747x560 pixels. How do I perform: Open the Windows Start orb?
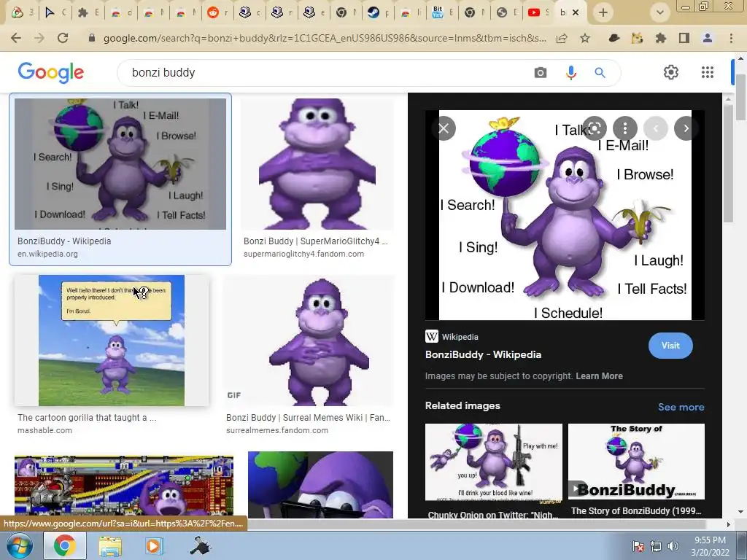point(19,545)
